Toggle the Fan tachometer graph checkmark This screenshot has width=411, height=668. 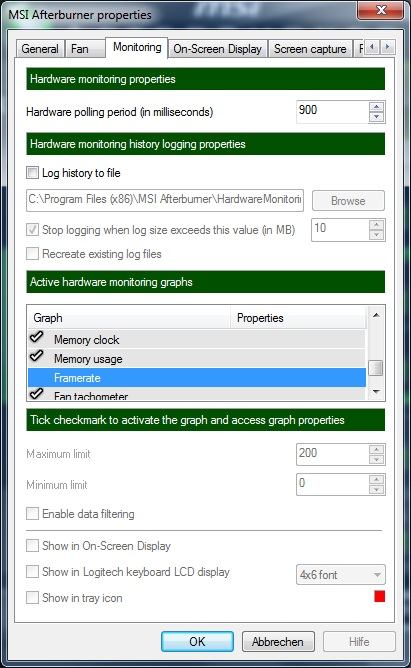tap(37, 394)
